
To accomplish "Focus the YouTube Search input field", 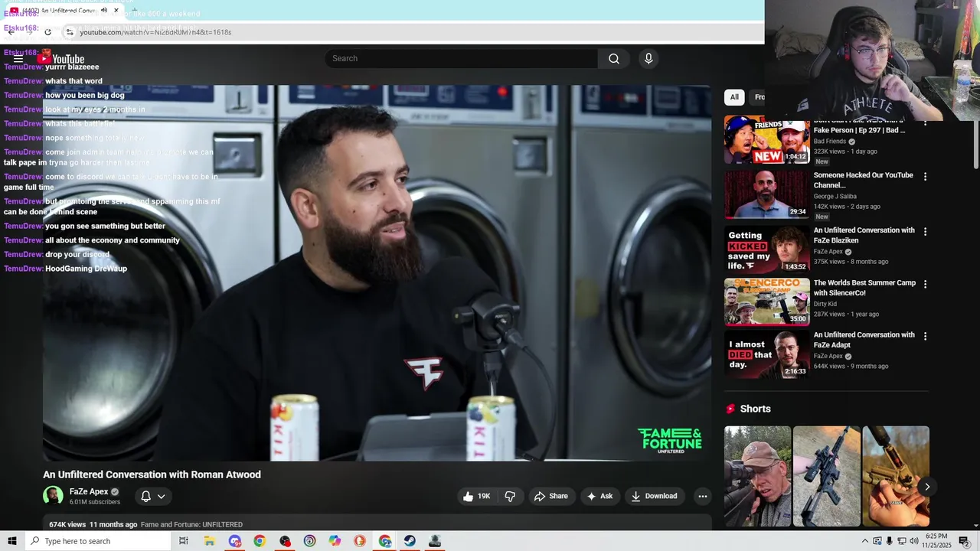I will (x=462, y=59).
